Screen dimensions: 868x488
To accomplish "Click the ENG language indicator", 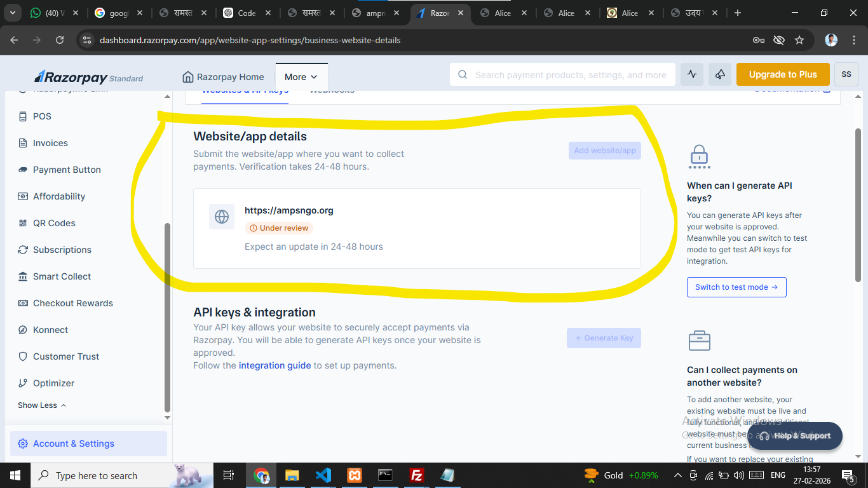I will pyautogui.click(x=778, y=475).
